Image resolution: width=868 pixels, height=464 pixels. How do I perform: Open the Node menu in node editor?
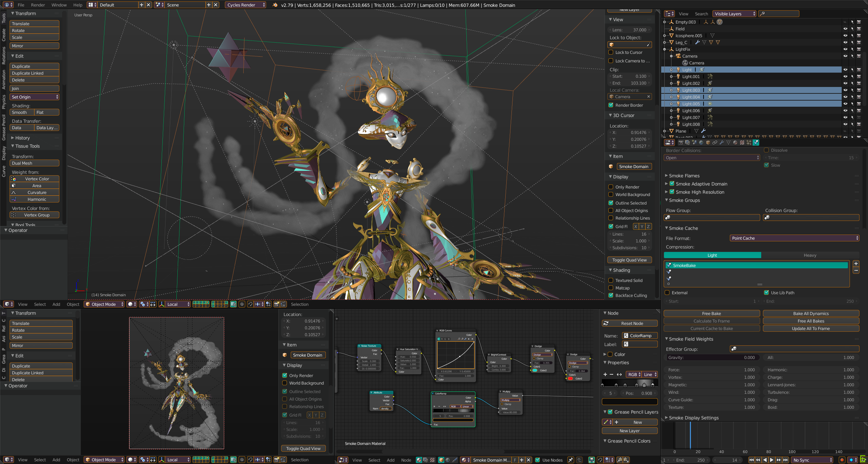(406, 460)
